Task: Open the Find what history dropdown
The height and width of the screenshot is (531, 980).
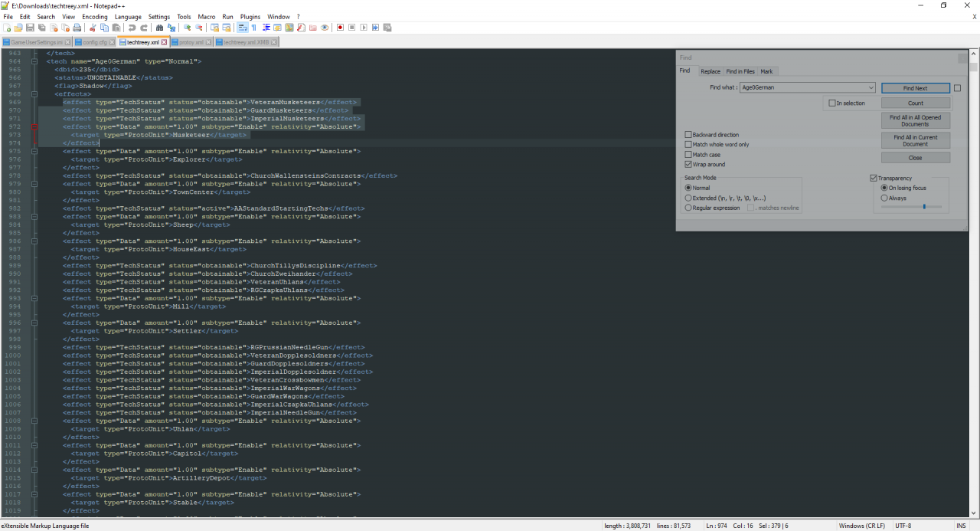Action: click(871, 88)
